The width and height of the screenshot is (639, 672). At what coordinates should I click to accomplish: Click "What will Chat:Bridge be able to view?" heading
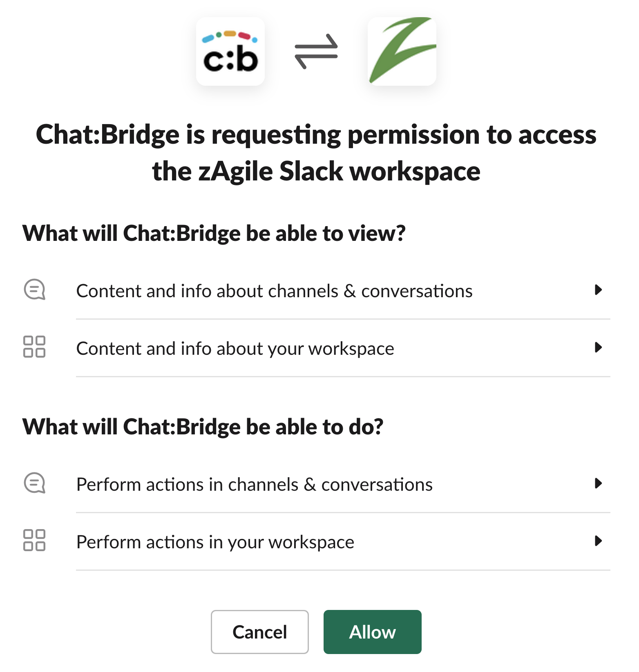(214, 233)
